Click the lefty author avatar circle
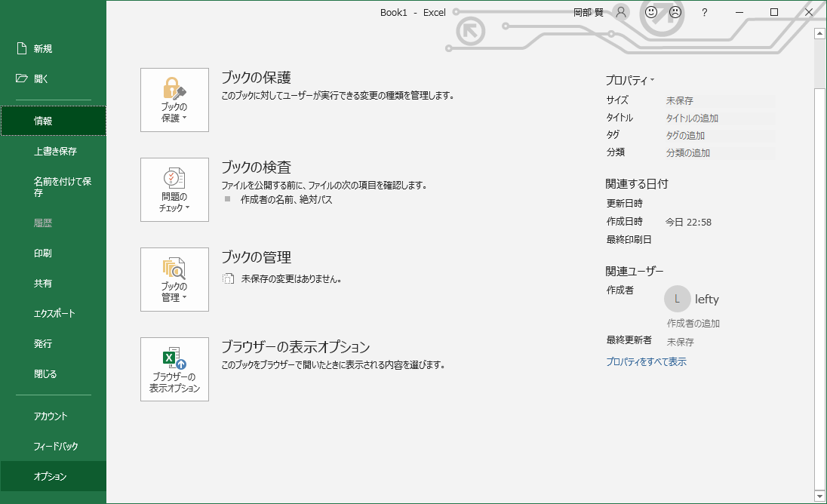The image size is (827, 504). (x=677, y=299)
